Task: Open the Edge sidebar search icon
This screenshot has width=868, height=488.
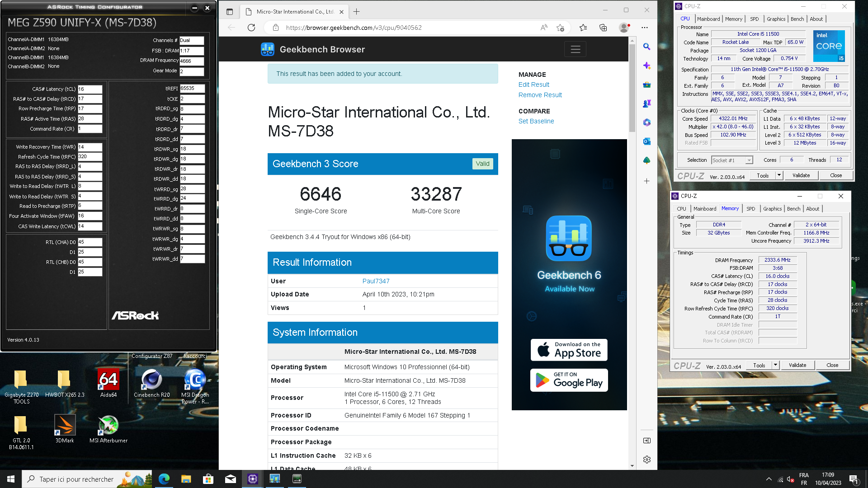Action: tap(647, 47)
